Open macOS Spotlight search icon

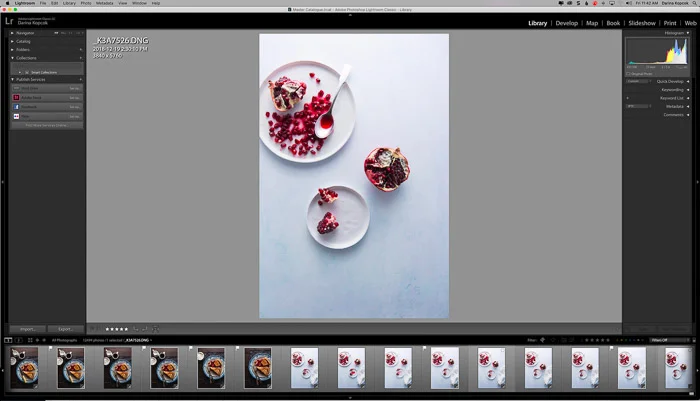pyautogui.click(x=695, y=3)
